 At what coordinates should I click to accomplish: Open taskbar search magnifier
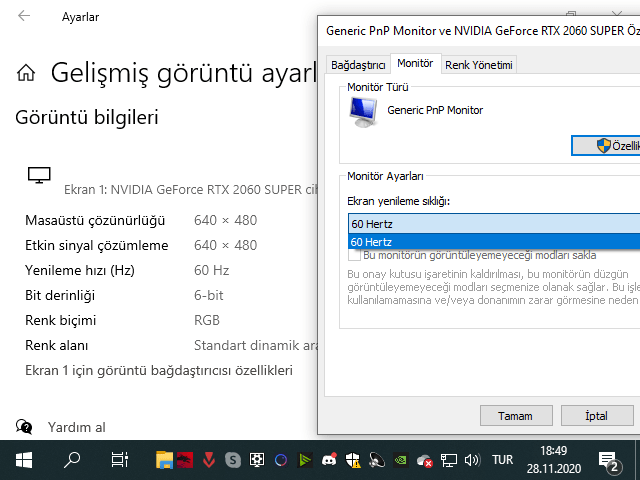pos(72,460)
